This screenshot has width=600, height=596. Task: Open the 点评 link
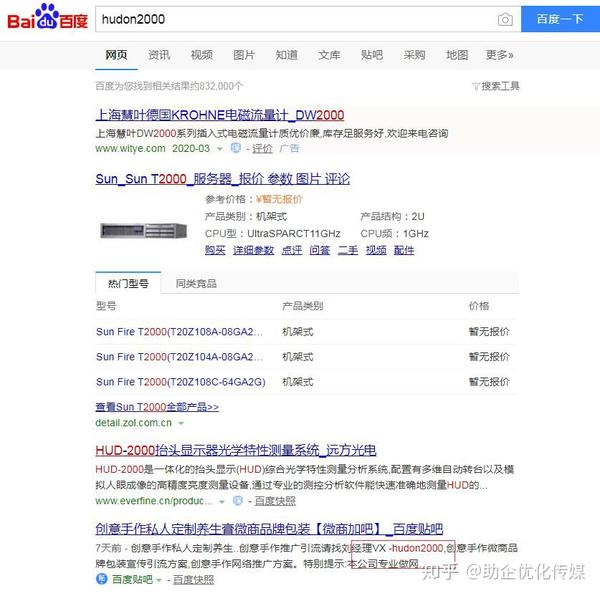(292, 250)
